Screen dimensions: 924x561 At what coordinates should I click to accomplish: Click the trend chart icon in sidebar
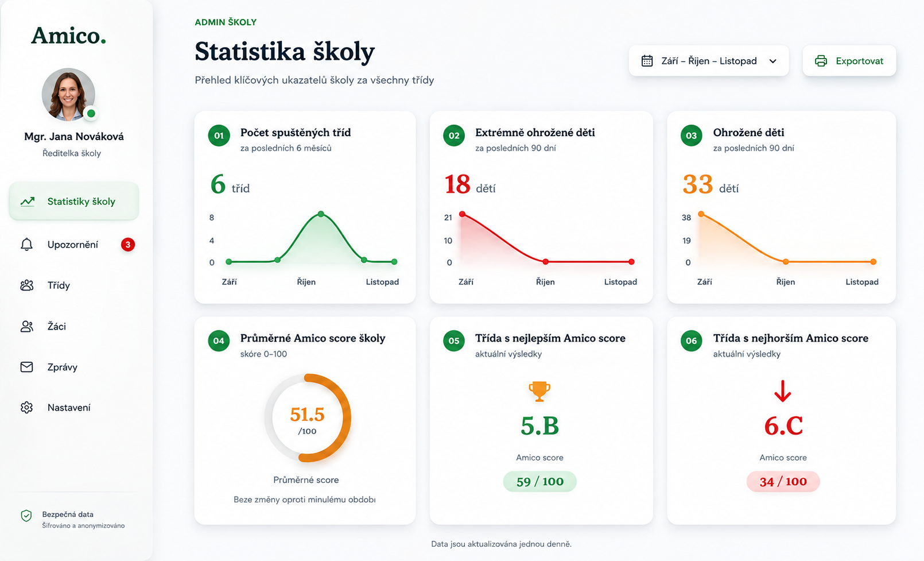click(x=27, y=202)
